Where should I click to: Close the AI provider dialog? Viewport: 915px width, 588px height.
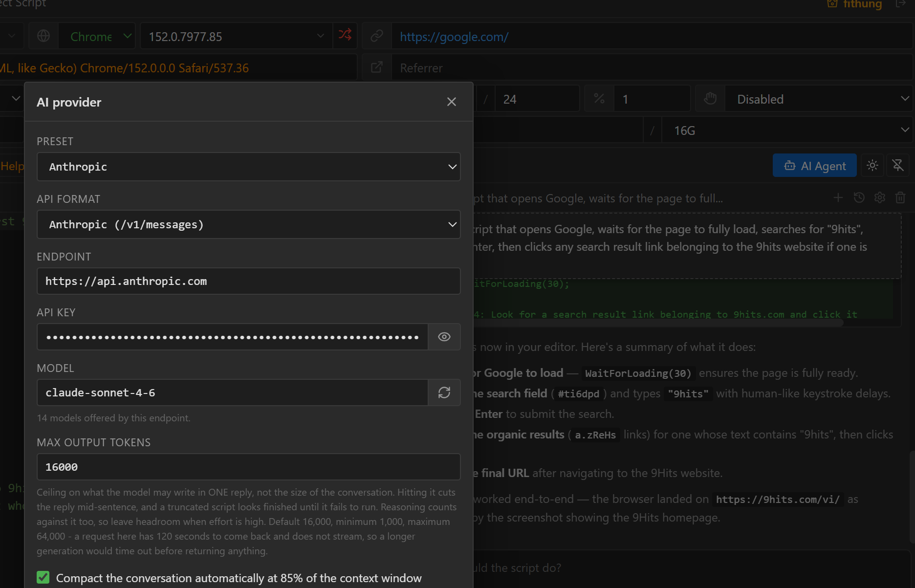click(x=451, y=102)
